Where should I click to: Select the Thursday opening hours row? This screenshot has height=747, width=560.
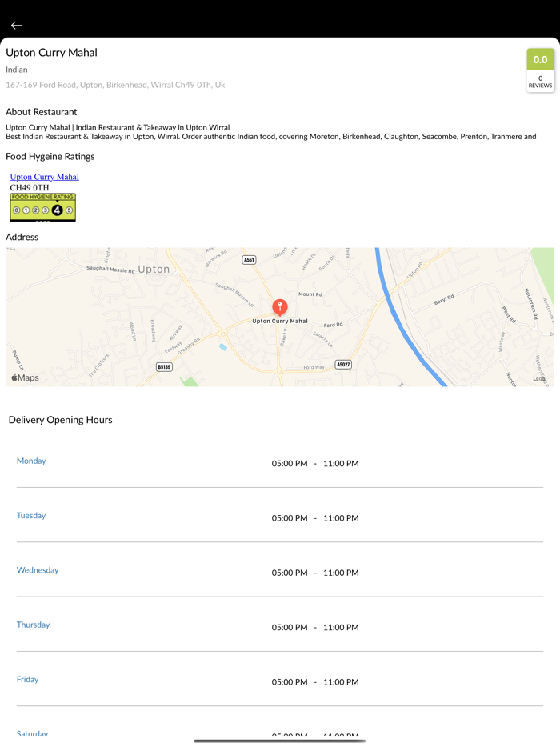tap(280, 625)
